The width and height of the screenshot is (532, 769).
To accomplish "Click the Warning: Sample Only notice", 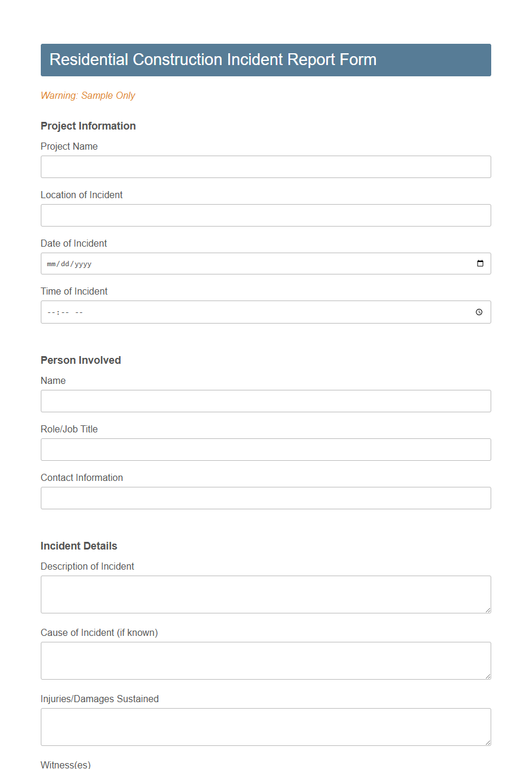I will point(87,95).
